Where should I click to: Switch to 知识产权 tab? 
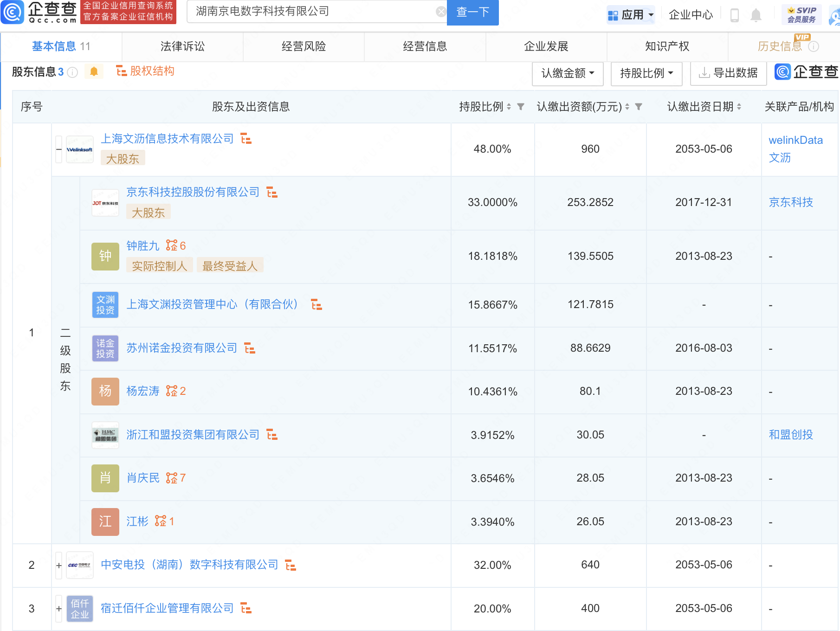coord(667,46)
